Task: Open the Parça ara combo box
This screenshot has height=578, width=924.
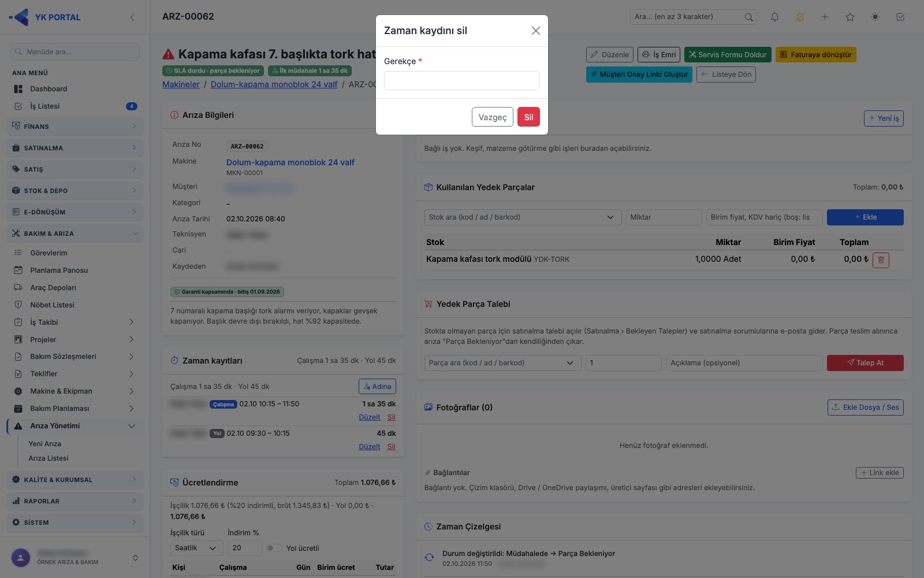Action: pyautogui.click(x=502, y=363)
